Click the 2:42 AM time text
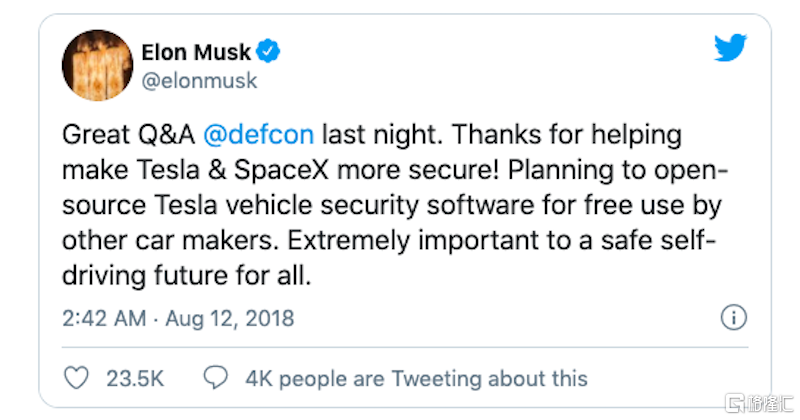This screenshot has width=800, height=420. [104, 319]
